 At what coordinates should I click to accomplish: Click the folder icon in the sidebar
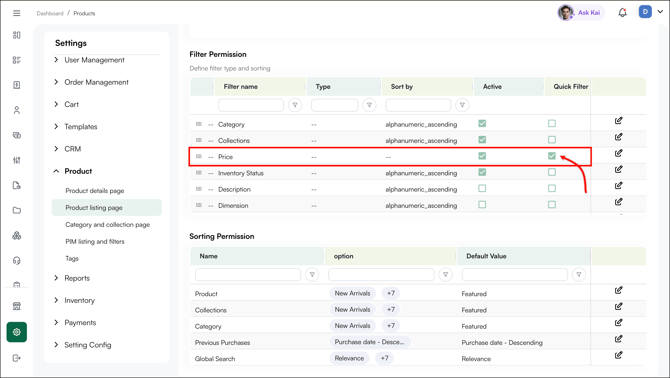17,210
